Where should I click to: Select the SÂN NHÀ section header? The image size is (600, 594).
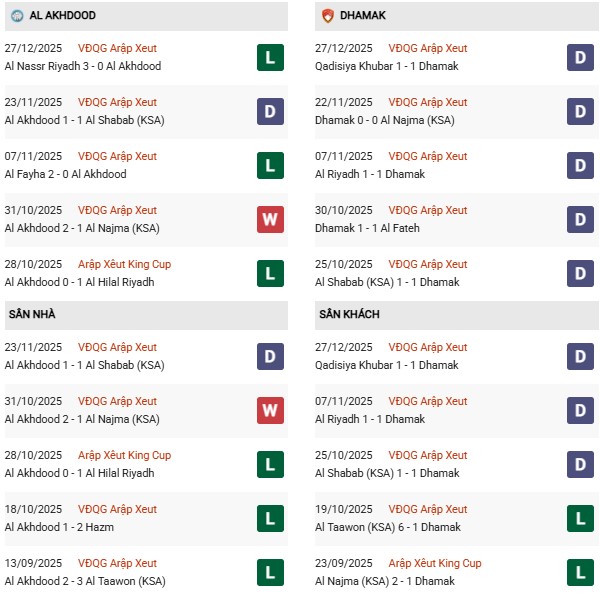33,314
